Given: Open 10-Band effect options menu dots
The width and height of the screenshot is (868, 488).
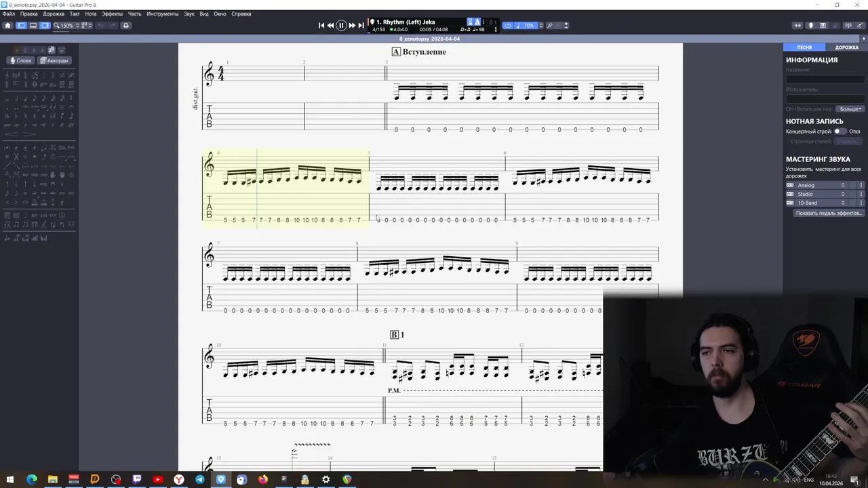Looking at the screenshot, I should tap(861, 203).
